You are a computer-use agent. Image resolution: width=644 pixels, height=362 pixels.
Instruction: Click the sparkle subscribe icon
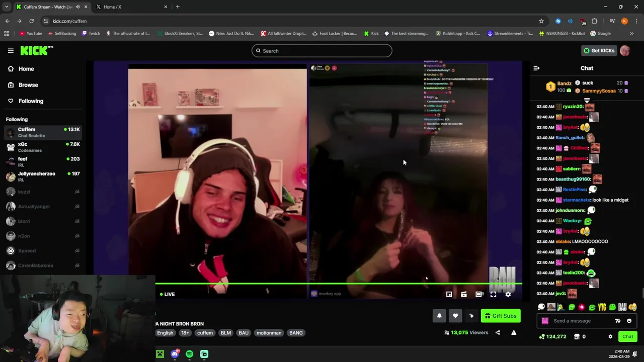471,316
